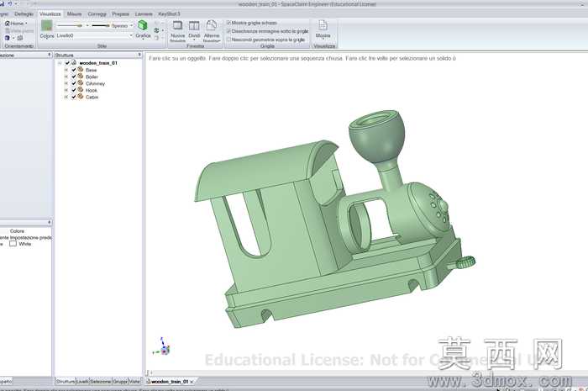Switch to the Selezione panel tab
This screenshot has height=391, width=588.
(101, 381)
